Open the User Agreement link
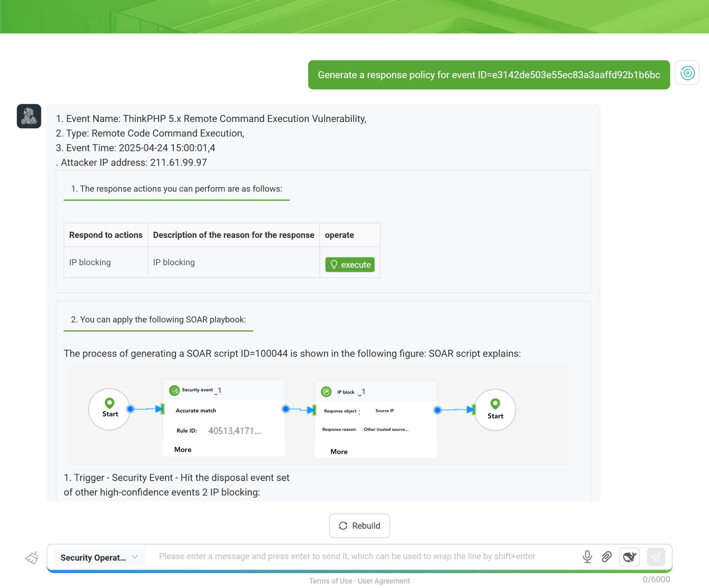 click(x=384, y=581)
